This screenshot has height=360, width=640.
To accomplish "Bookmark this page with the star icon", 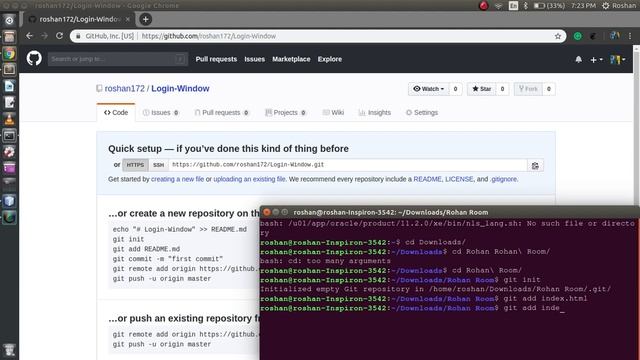I will 558,36.
